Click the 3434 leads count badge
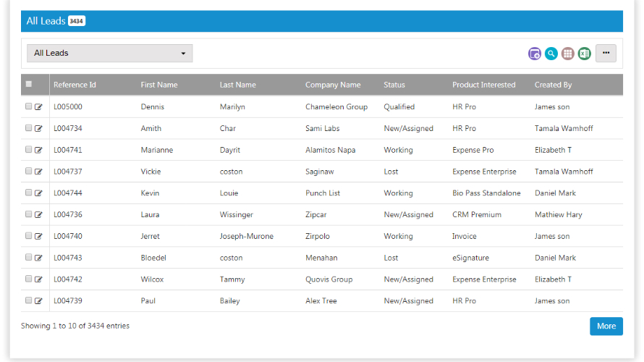The width and height of the screenshot is (644, 362). (77, 21)
